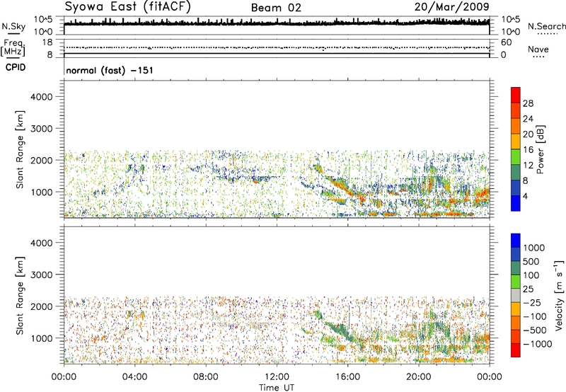Click the power panel's Slant Range axis title
This screenshot has height=392, width=566.
20,149
